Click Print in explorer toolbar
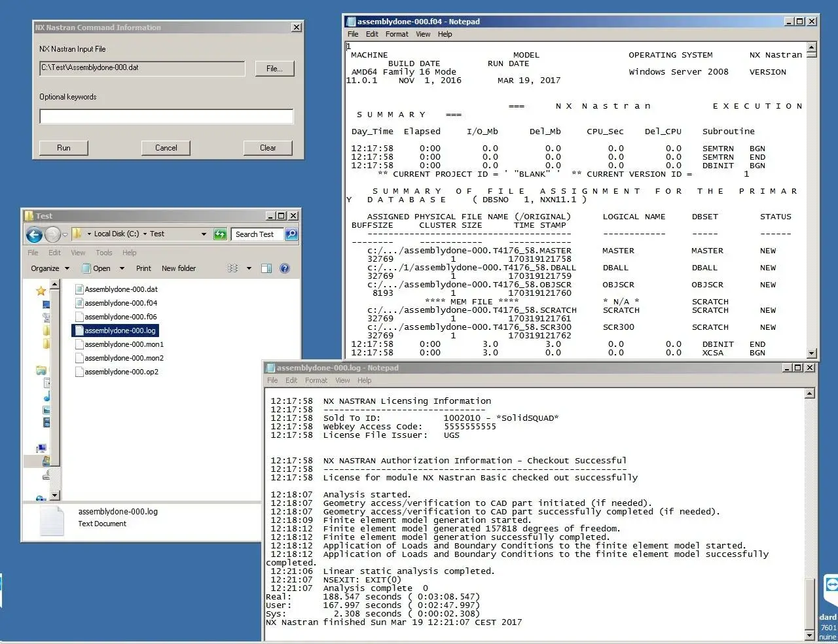Screen dimensions: 838x644 (x=143, y=268)
